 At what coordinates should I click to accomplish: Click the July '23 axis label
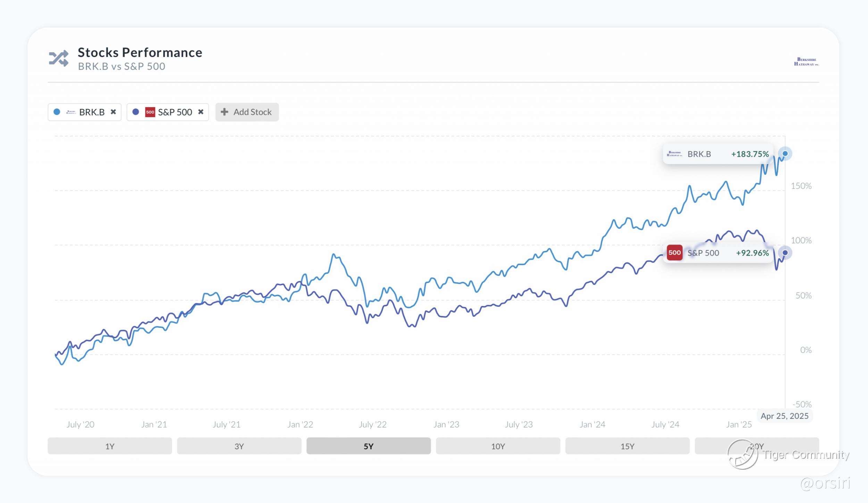pyautogui.click(x=519, y=425)
